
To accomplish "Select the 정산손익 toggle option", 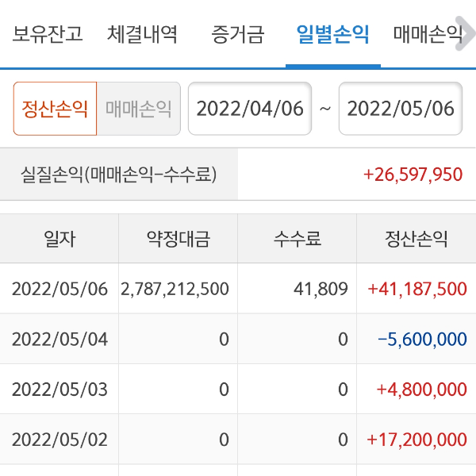I will coord(55,109).
